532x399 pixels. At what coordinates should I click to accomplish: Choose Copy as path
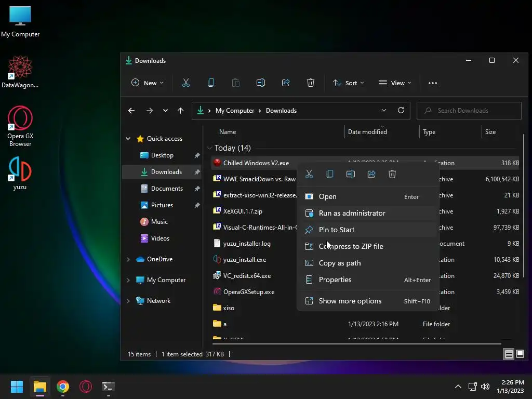click(368, 263)
